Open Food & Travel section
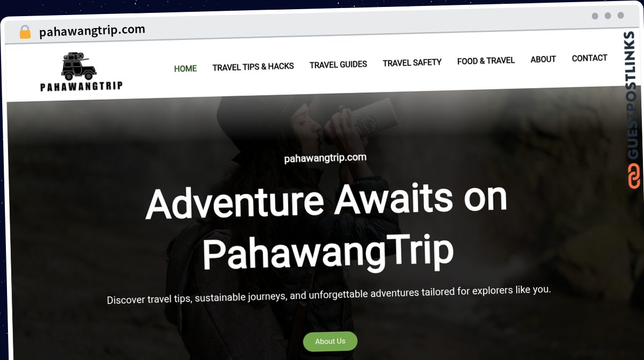 click(x=486, y=61)
